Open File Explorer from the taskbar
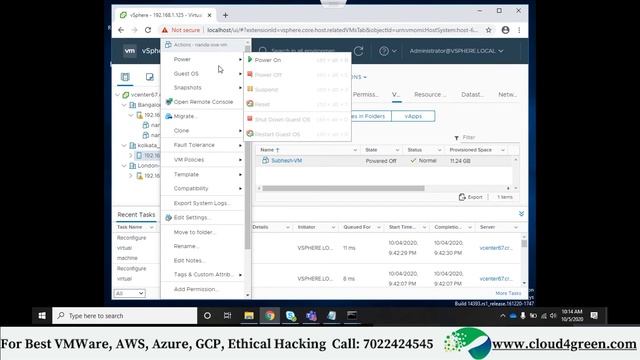Viewport: 640px width, 360px height. 249,316
